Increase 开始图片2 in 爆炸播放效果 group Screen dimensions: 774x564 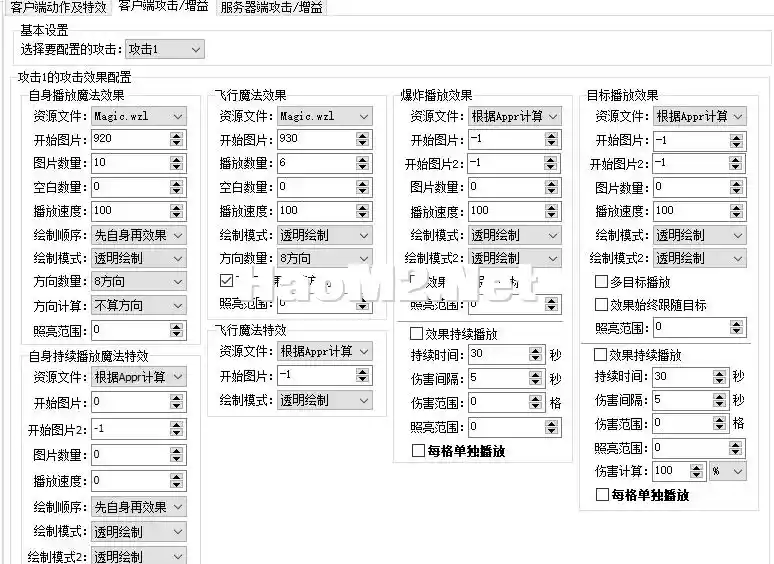click(x=551, y=159)
